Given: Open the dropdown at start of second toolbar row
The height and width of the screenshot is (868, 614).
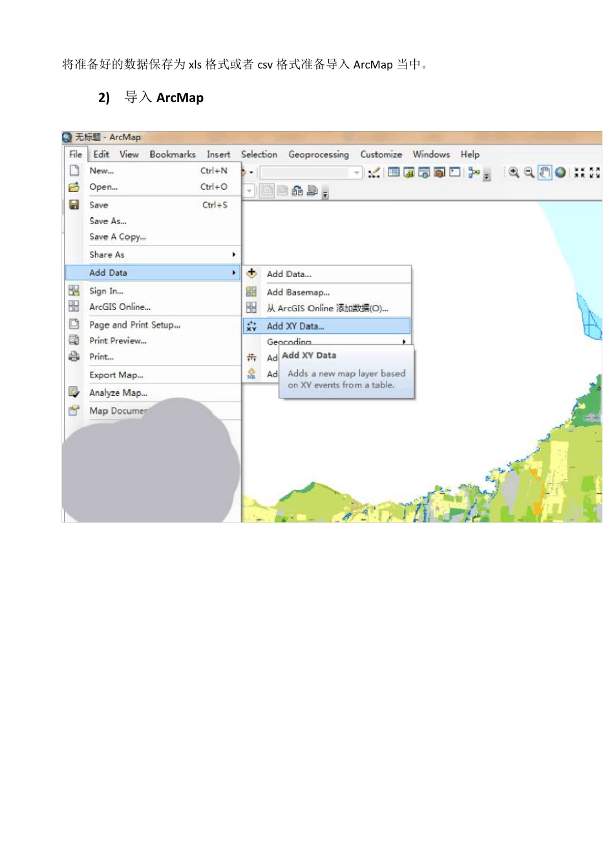Looking at the screenshot, I should [x=249, y=191].
